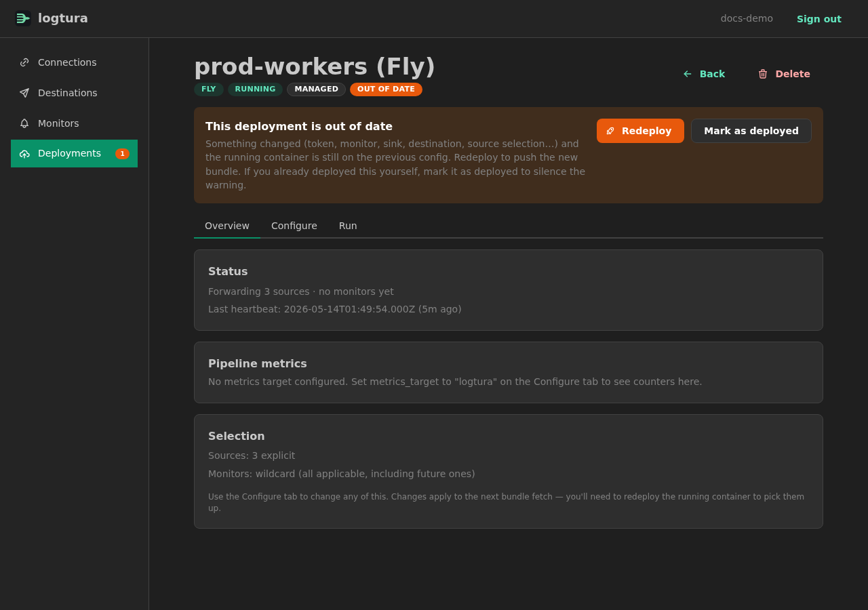Viewport: 868px width, 610px height.
Task: Click the logtura brand name
Action: (63, 18)
